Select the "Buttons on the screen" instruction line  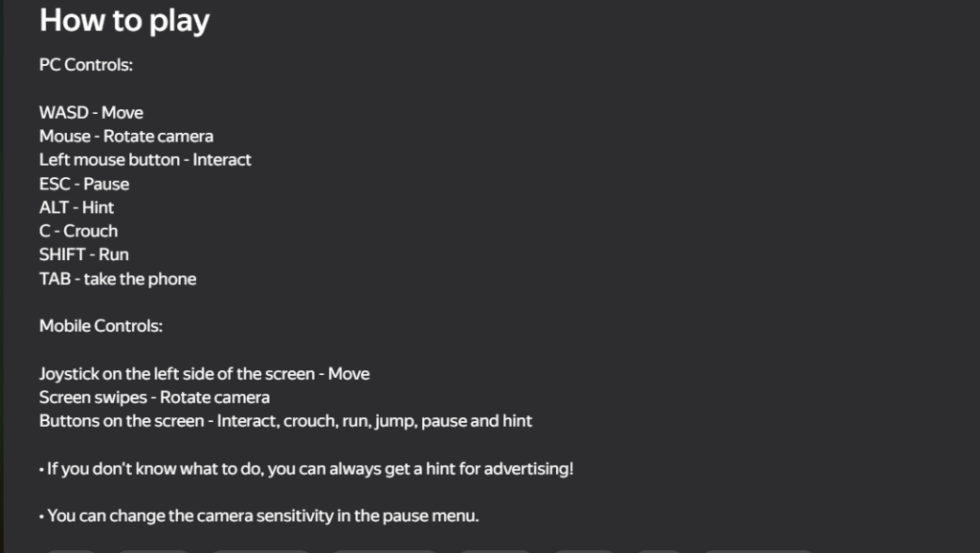(x=286, y=421)
